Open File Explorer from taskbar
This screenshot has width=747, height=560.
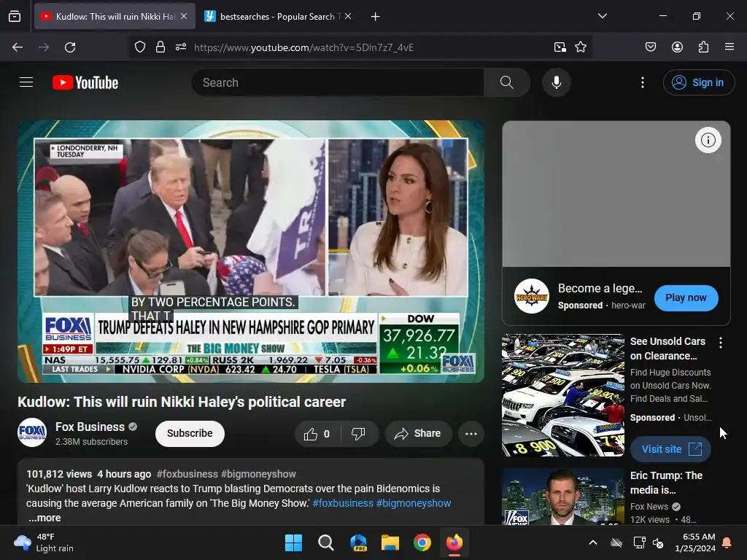point(390,542)
